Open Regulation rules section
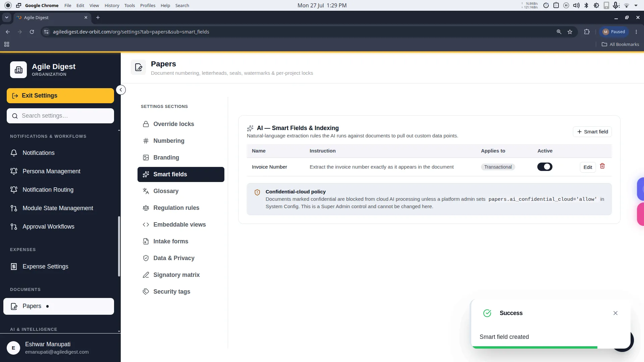 181,208
